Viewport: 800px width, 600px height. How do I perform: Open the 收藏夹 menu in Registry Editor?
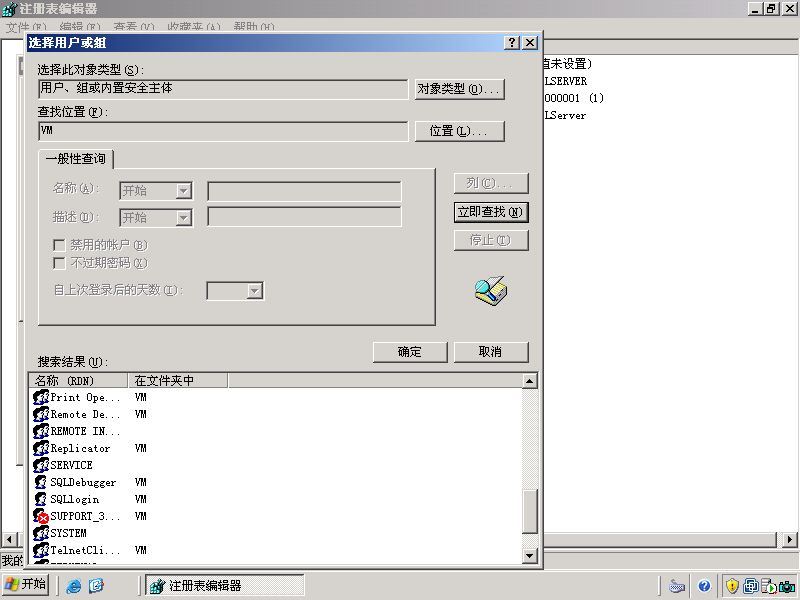point(194,26)
